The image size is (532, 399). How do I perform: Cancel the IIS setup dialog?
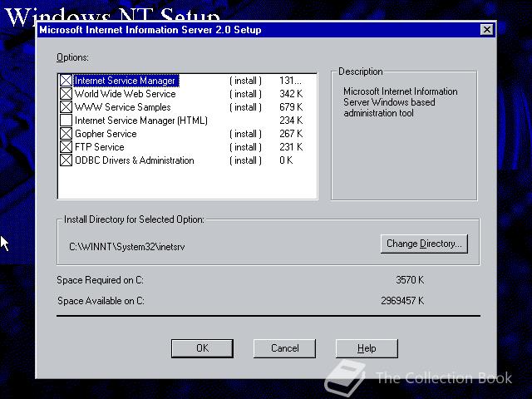284,348
